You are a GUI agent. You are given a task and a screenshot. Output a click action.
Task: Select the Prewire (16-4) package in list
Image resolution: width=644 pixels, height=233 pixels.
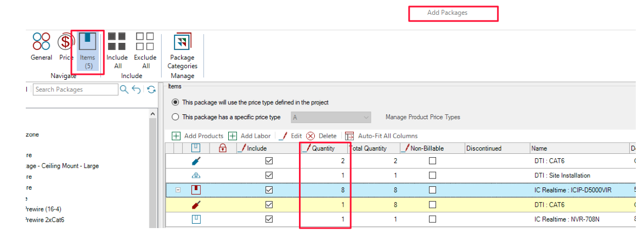pos(43,209)
